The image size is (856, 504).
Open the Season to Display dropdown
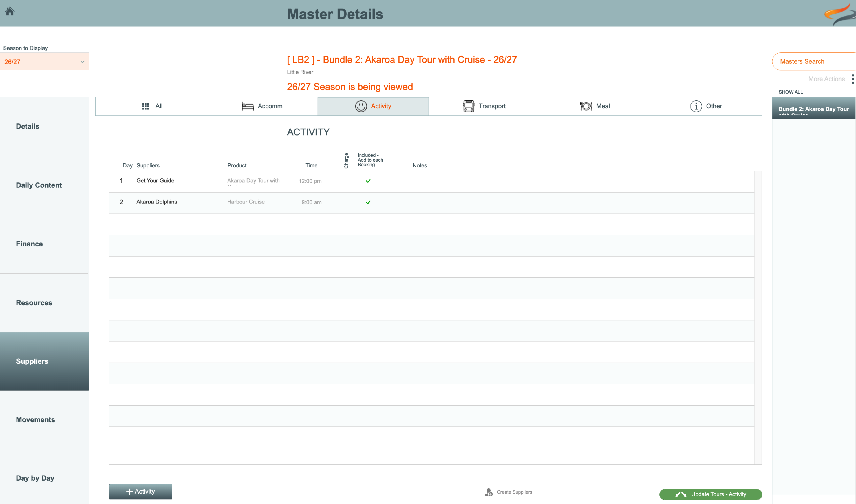44,62
